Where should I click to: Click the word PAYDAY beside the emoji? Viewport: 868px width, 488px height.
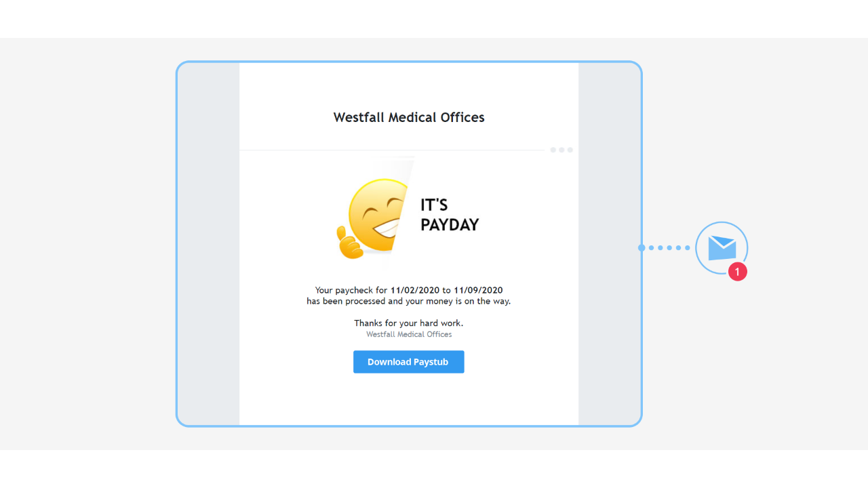(450, 225)
